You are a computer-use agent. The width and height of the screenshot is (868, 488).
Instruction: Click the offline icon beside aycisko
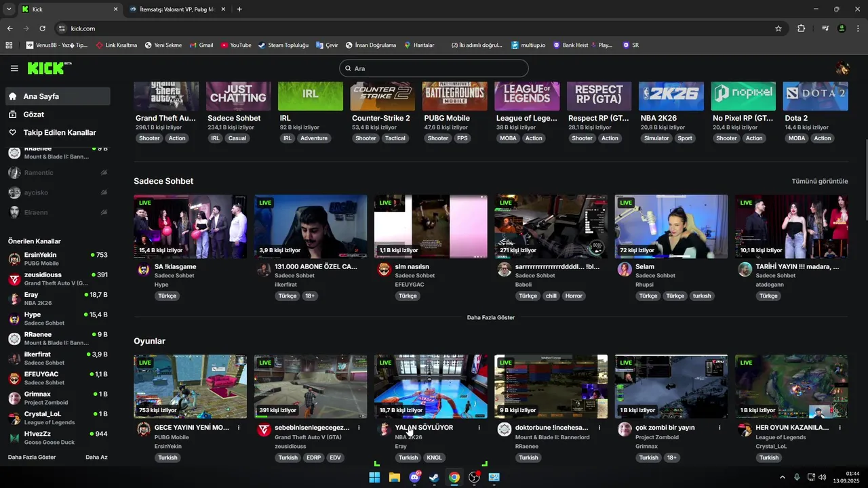[x=104, y=192]
